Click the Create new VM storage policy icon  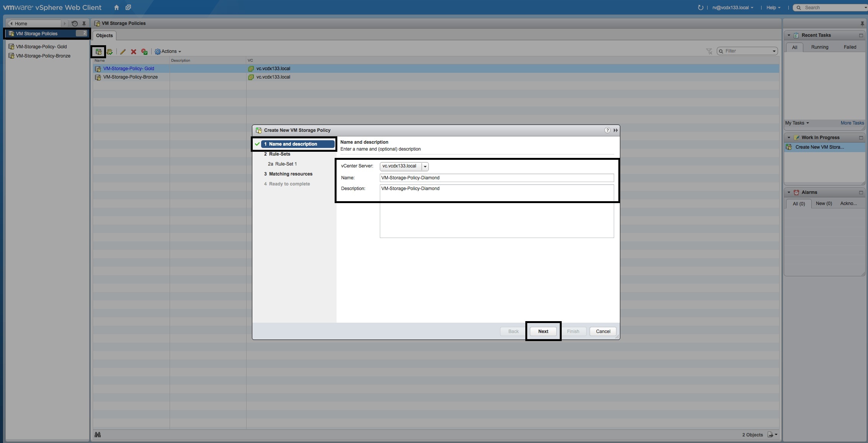tap(98, 52)
